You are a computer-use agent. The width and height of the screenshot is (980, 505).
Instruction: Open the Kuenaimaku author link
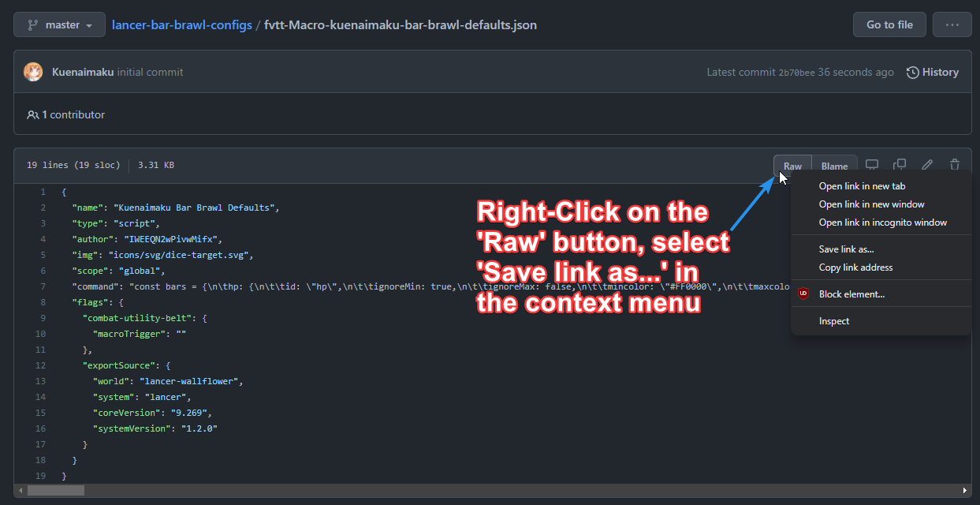pos(83,72)
